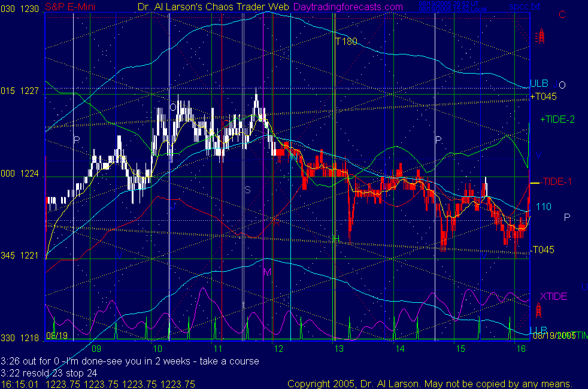The height and width of the screenshot is (389, 588).
Task: Click the "08/19" date label at chart bottom-left
Action: click(57, 335)
